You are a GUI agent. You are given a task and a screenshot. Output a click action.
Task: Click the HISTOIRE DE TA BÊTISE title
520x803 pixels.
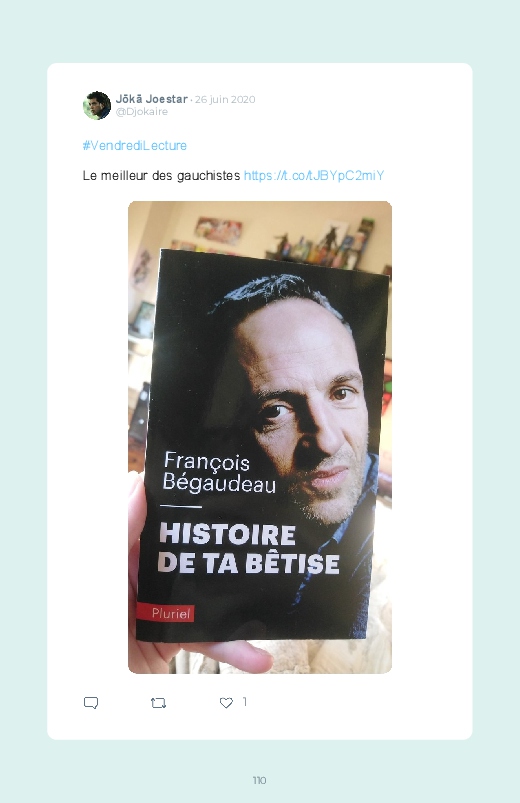(248, 548)
